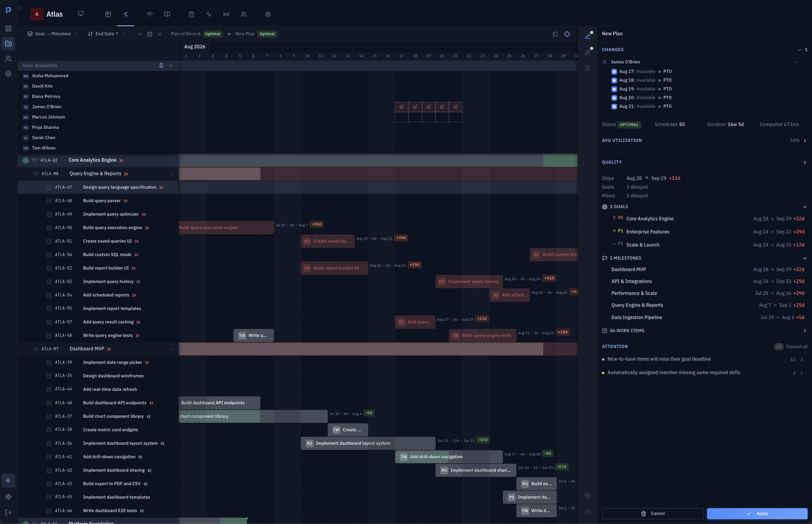Image resolution: width=812 pixels, height=524 pixels.
Task: Collapse the Team Availability section
Action: (171, 65)
